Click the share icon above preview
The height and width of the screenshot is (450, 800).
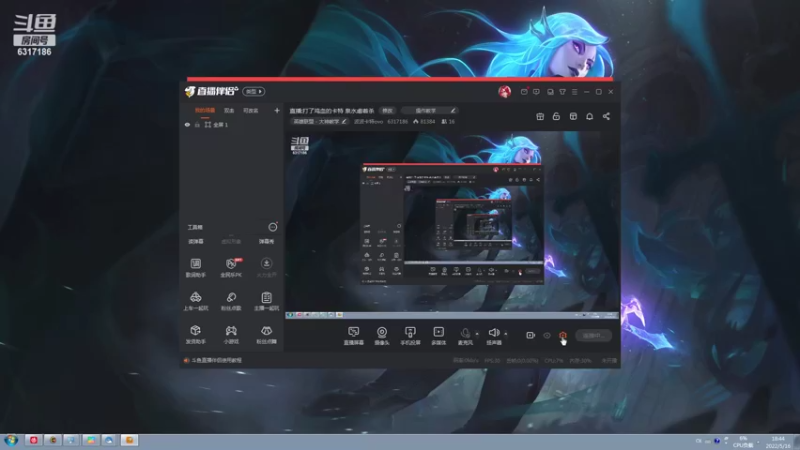click(x=606, y=116)
